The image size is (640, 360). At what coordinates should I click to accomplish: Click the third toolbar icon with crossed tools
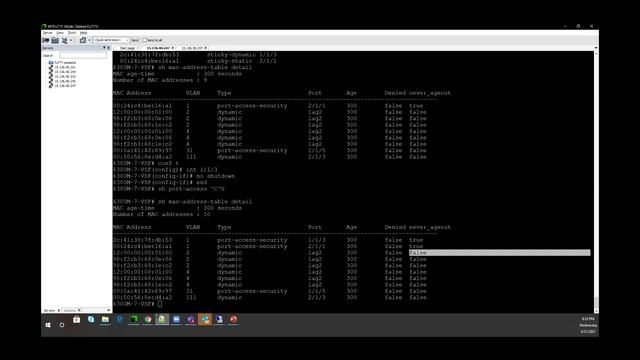point(64,40)
